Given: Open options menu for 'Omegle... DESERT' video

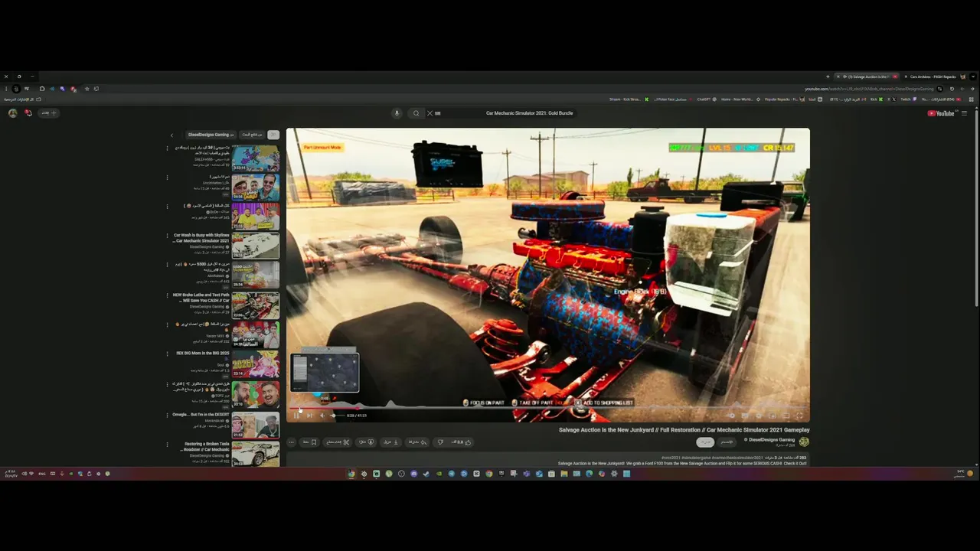Looking at the screenshot, I should pyautogui.click(x=167, y=415).
